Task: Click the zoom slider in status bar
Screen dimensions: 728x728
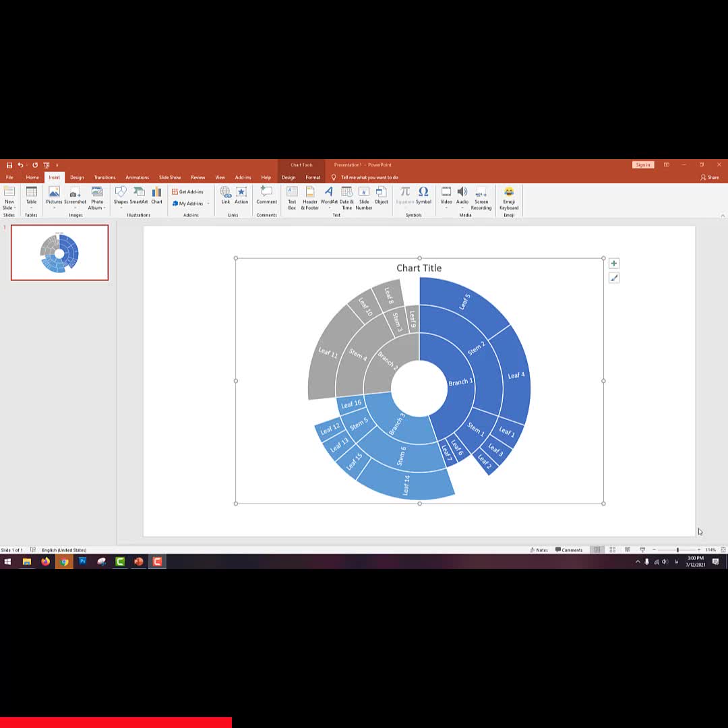Action: coord(677,550)
